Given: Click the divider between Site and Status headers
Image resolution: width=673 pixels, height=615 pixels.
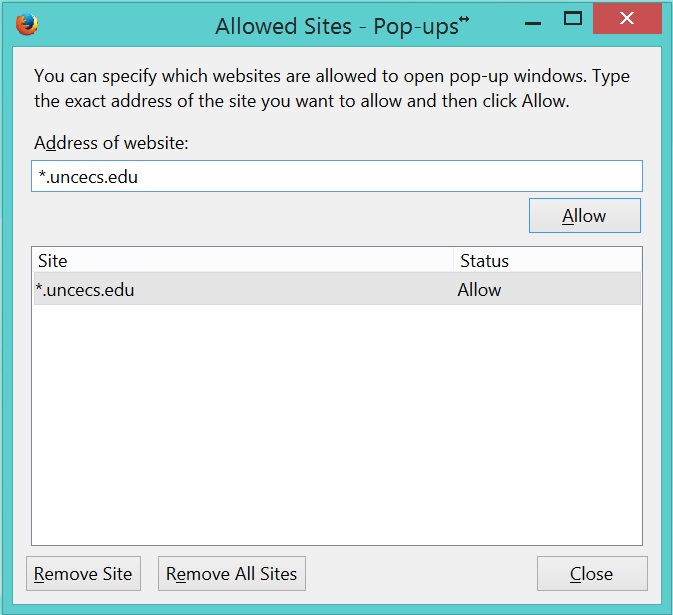Looking at the screenshot, I should pyautogui.click(x=453, y=261).
